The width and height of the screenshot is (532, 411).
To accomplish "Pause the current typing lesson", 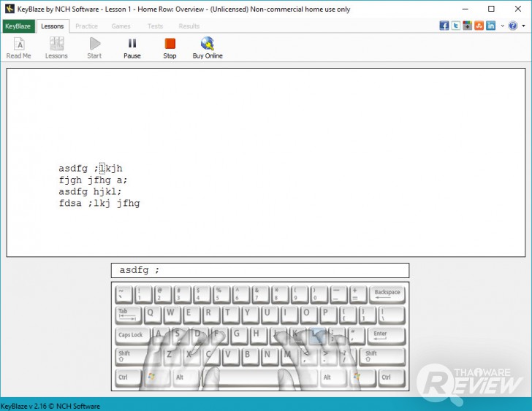I will [132, 48].
